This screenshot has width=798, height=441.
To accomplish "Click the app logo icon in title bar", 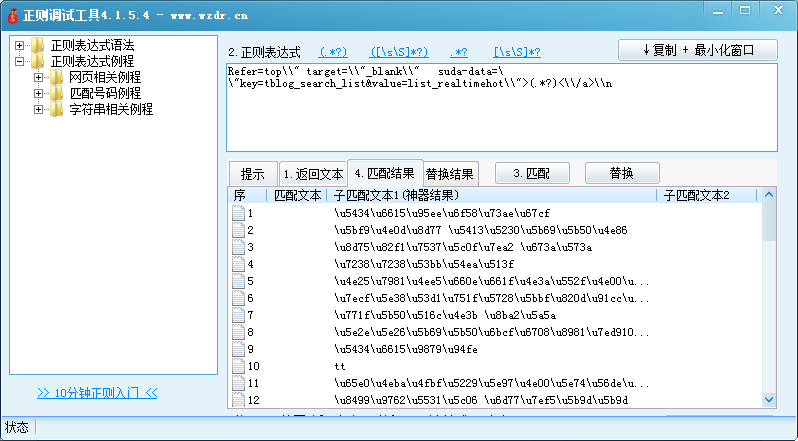I will point(13,16).
